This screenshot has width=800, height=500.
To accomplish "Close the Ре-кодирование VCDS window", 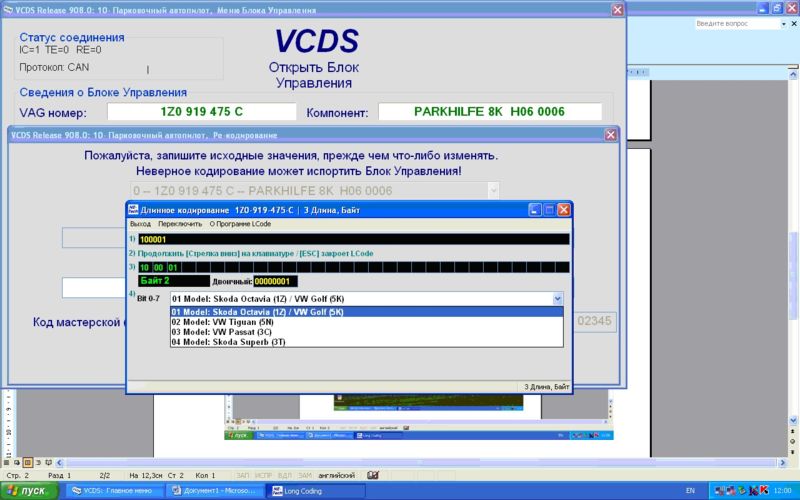I will tap(610, 135).
